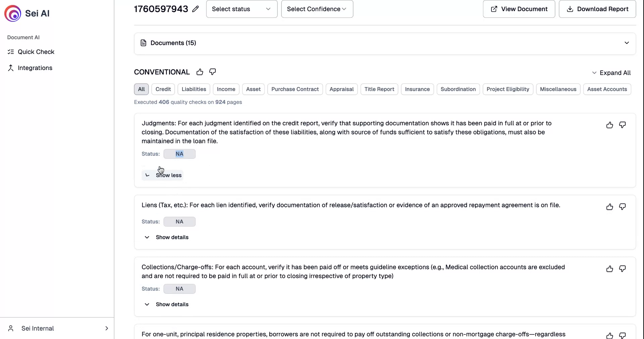Thumbs up the Liens (Tax, etc.) check

[x=609, y=207]
